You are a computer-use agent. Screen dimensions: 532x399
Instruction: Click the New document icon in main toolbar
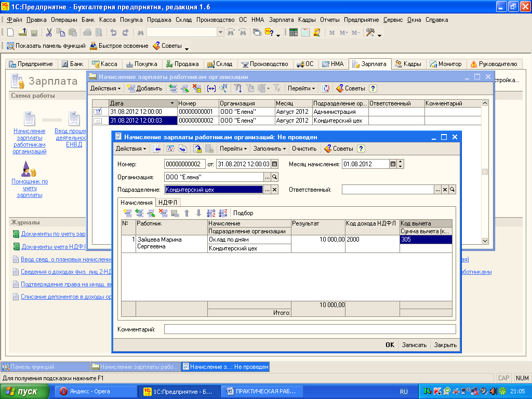point(10,33)
